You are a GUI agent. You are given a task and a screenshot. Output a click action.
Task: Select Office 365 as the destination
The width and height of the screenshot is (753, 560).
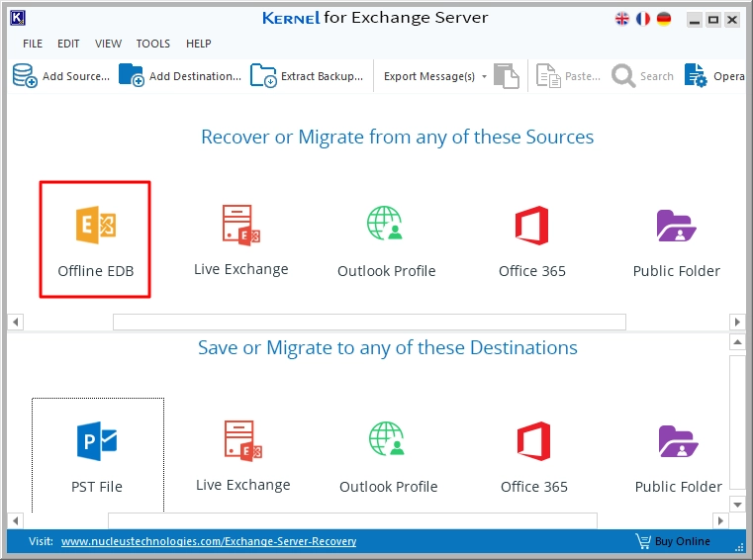pos(533,457)
